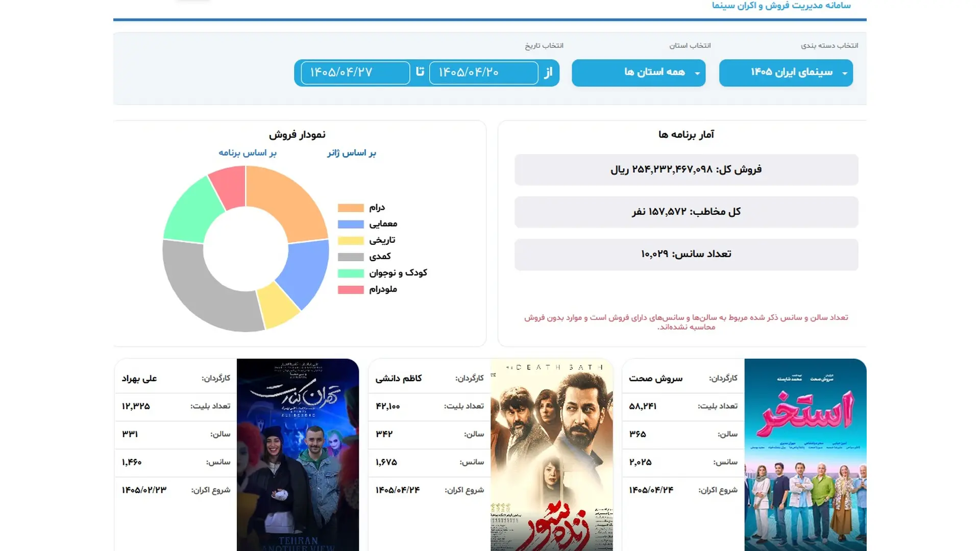The image size is (980, 551).
Task: Toggle ملودرام legend color swatch
Action: click(351, 289)
